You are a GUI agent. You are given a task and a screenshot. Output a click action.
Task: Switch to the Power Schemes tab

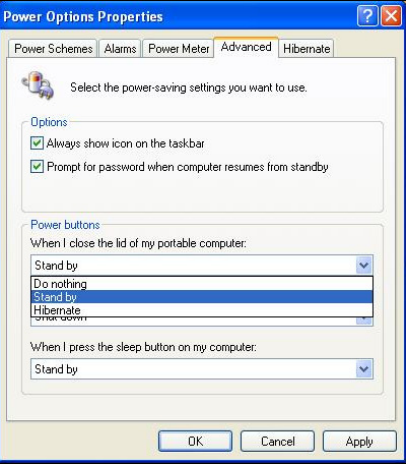coord(53,49)
